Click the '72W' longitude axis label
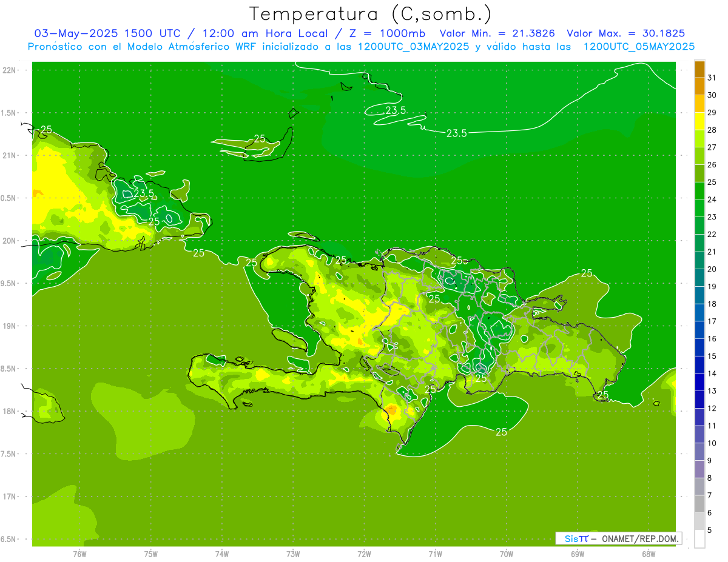The height and width of the screenshot is (562, 728). (364, 554)
